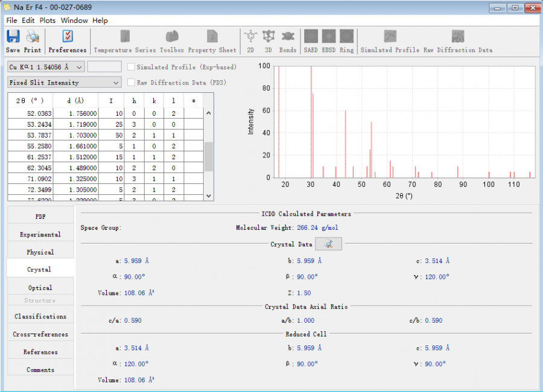Image resolution: width=543 pixels, height=392 pixels.
Task: Click the wavelength input field
Action: click(x=104, y=67)
